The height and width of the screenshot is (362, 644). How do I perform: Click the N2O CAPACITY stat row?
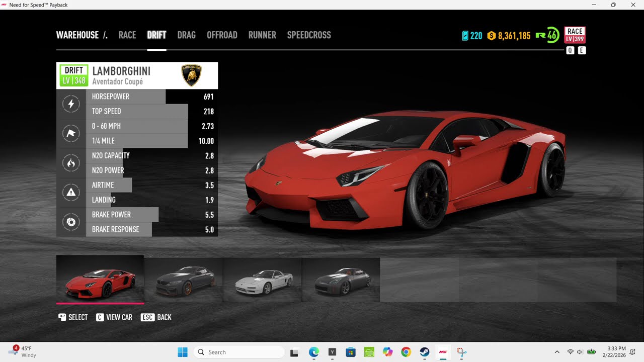[x=152, y=156]
